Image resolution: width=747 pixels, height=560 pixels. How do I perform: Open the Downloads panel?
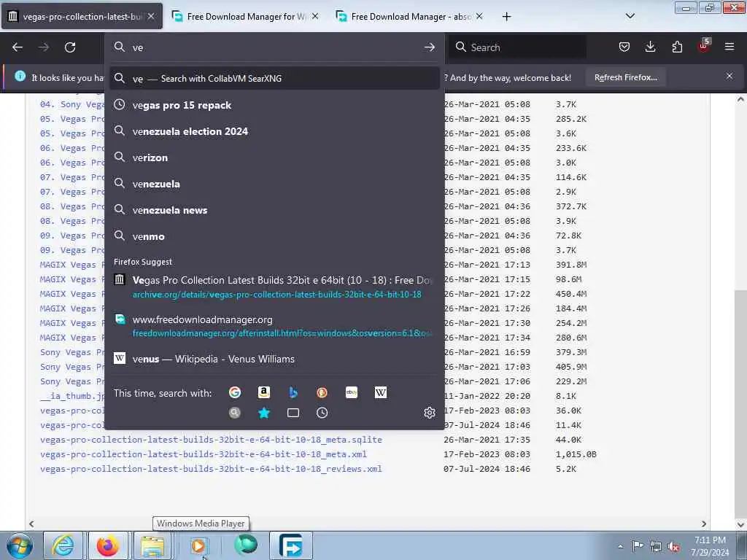pos(650,47)
